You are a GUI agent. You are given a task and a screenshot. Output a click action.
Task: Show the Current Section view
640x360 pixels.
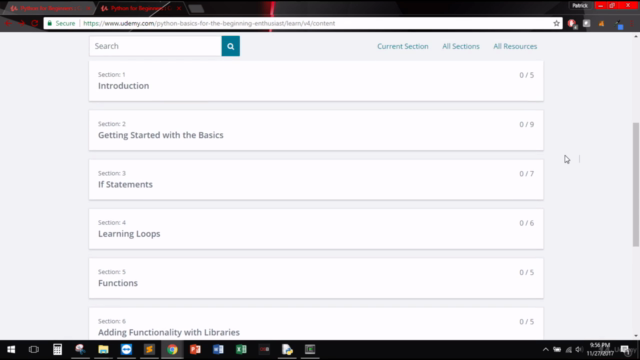(x=402, y=46)
